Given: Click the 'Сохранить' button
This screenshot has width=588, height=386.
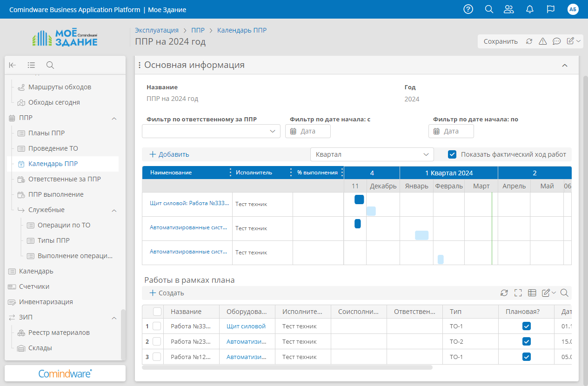Looking at the screenshot, I should (501, 41).
